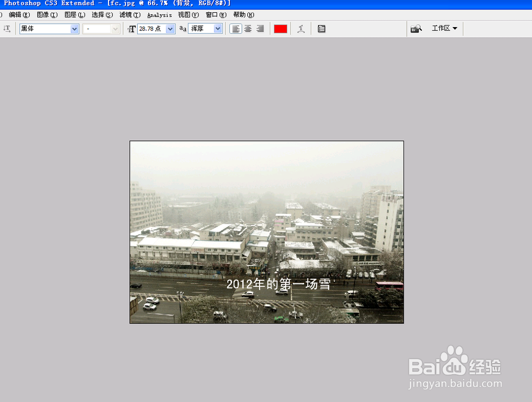Open the Analysis menu
532x402 pixels.
(x=159, y=14)
